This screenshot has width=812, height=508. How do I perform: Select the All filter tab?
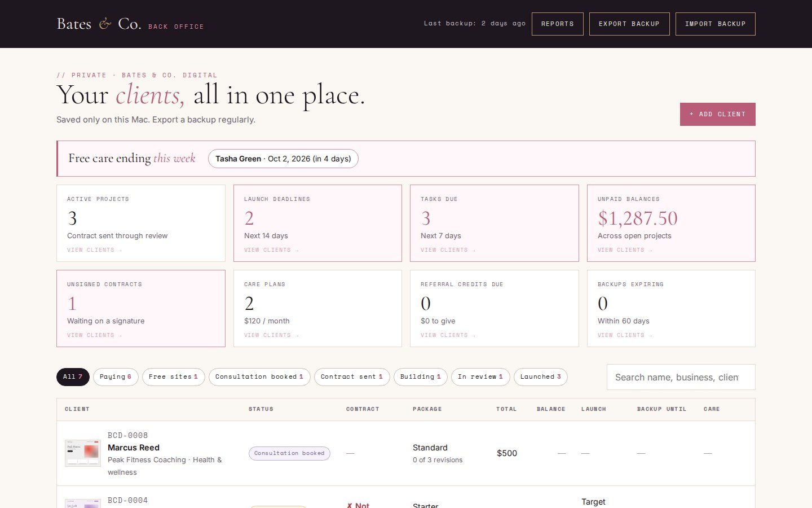click(73, 377)
